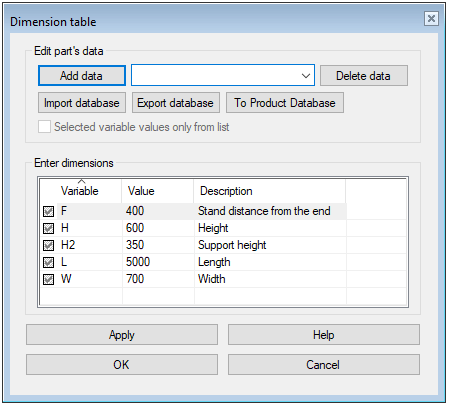Click the Description column header

(269, 191)
